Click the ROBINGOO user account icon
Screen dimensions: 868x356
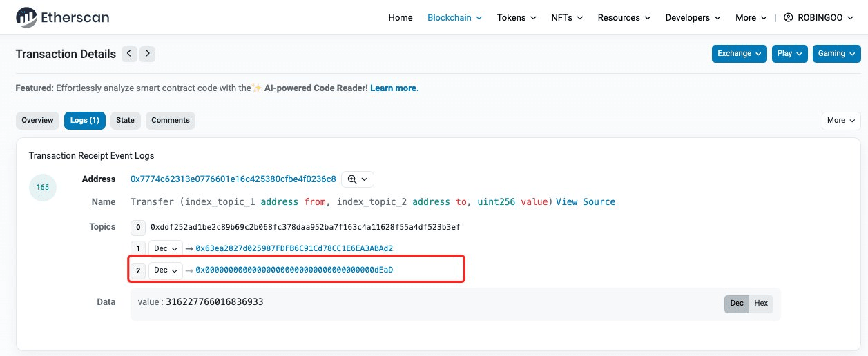(x=788, y=18)
